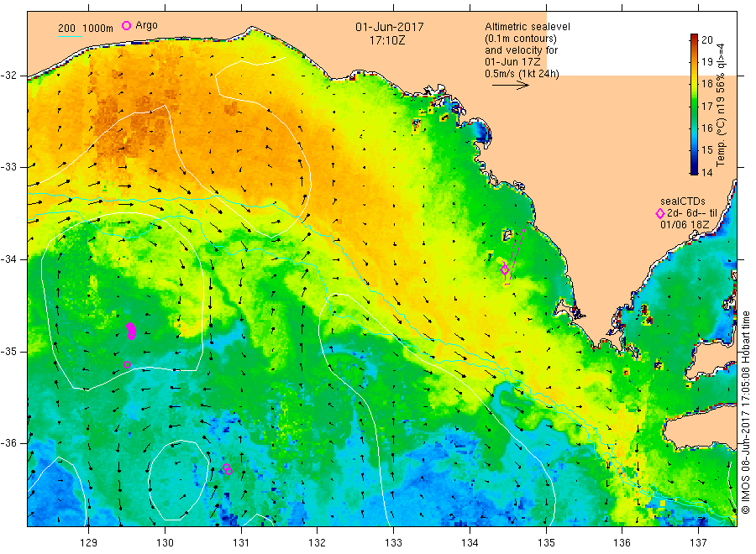Screen dimensions: 756x554
Task: Click the IMOS copyright timestamp text
Action: pyautogui.click(x=745, y=412)
